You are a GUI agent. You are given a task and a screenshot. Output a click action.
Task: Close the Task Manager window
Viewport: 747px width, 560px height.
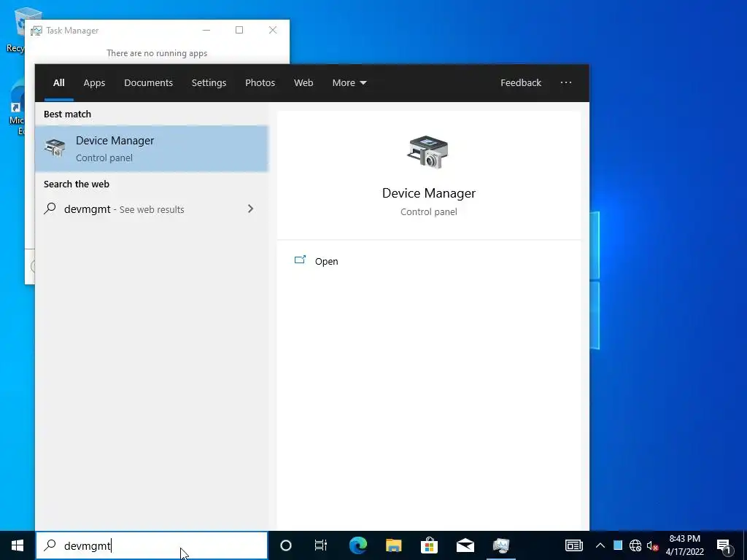[x=273, y=30]
